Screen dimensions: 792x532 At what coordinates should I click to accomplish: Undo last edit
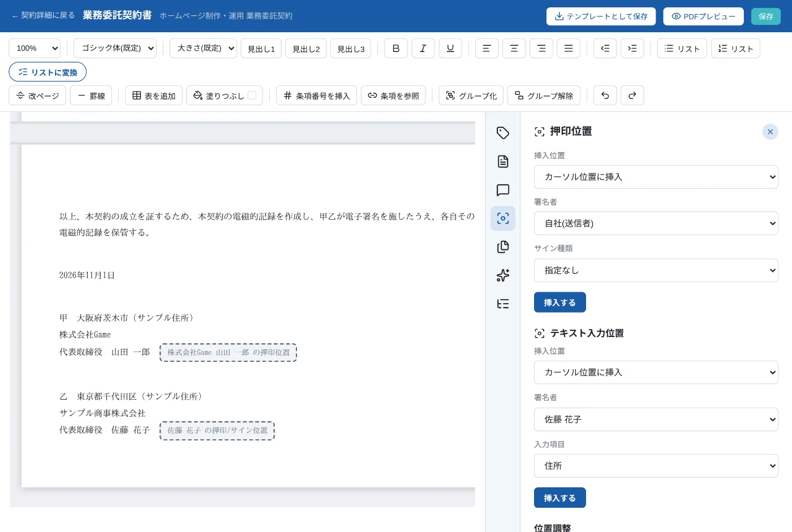[x=605, y=96]
